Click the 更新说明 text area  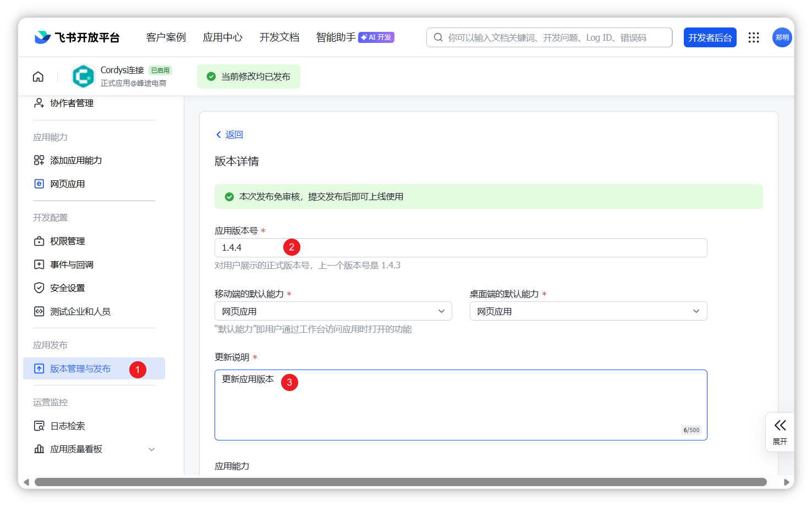pos(461,405)
